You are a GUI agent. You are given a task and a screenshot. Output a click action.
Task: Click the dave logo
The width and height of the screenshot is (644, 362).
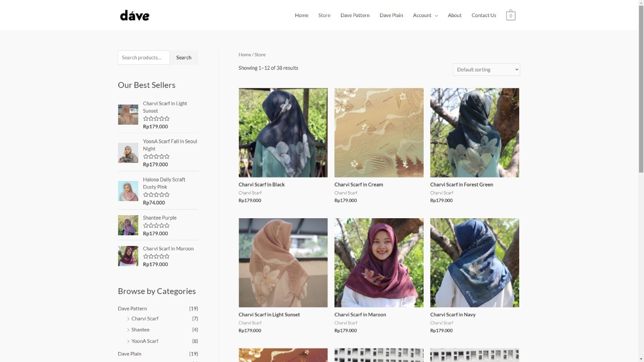click(x=134, y=16)
